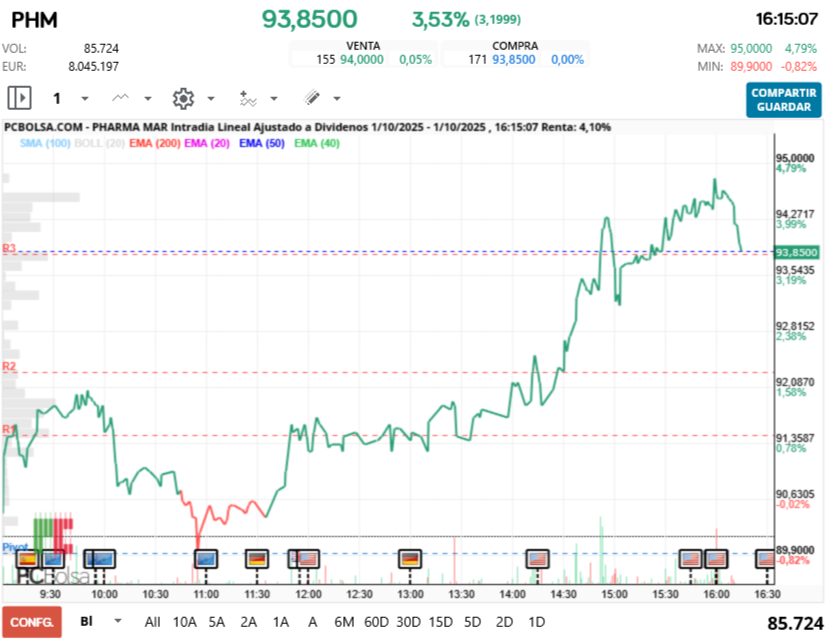Open the BI dropdown arrow
This screenshot has width=837, height=643.
tap(119, 621)
